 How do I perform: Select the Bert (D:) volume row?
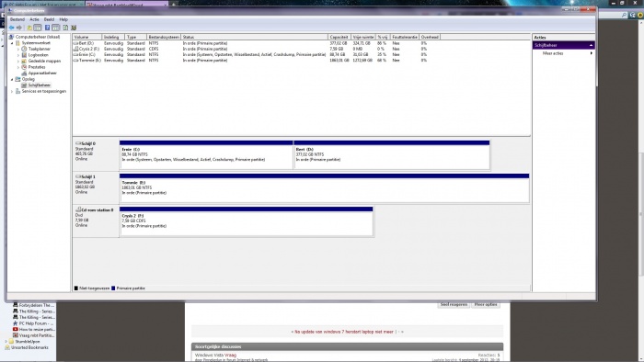(x=250, y=43)
